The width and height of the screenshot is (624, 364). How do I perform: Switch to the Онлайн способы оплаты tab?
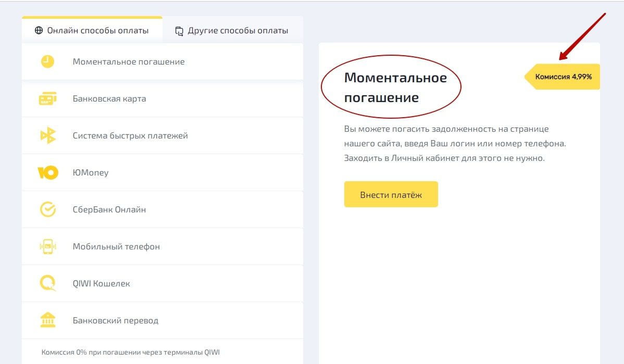pos(92,30)
